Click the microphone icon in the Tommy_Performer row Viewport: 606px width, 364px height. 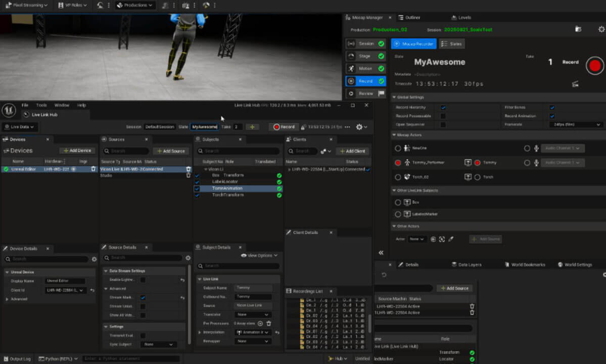pyautogui.click(x=536, y=163)
